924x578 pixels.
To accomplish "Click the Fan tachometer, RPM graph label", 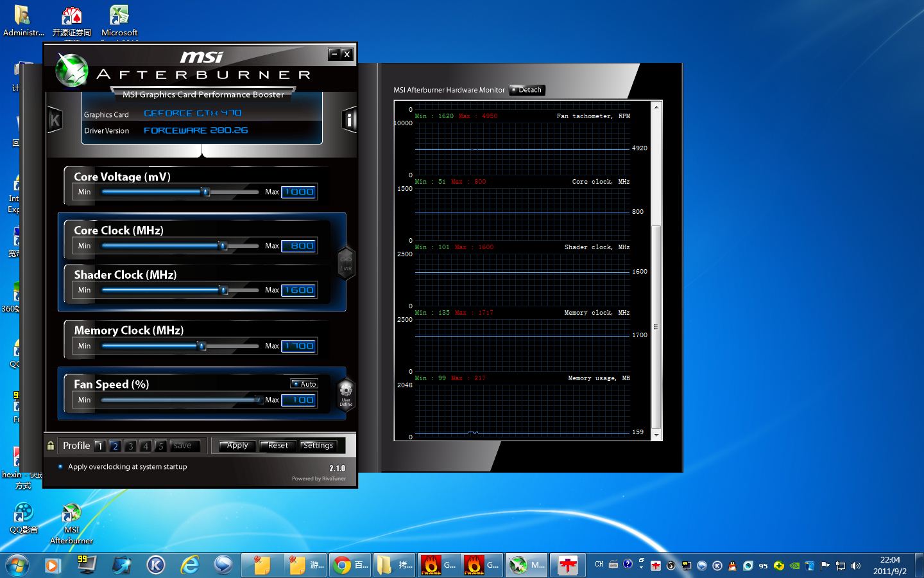I will pyautogui.click(x=594, y=116).
